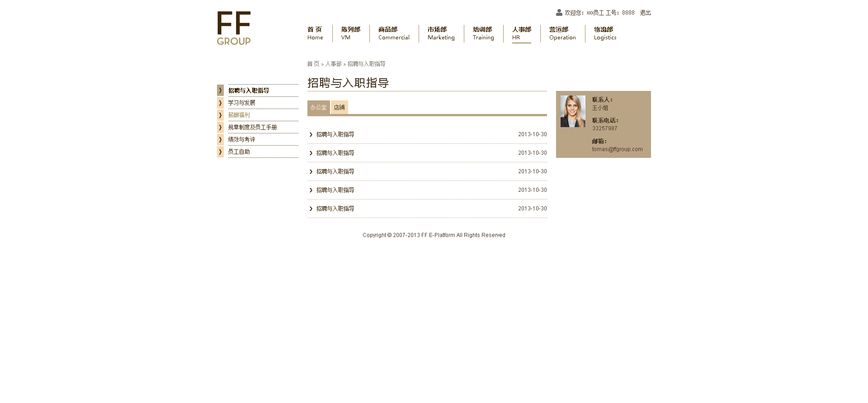
Task: Click arrow icon beside 员工自助 sidebar item
Action: point(220,152)
